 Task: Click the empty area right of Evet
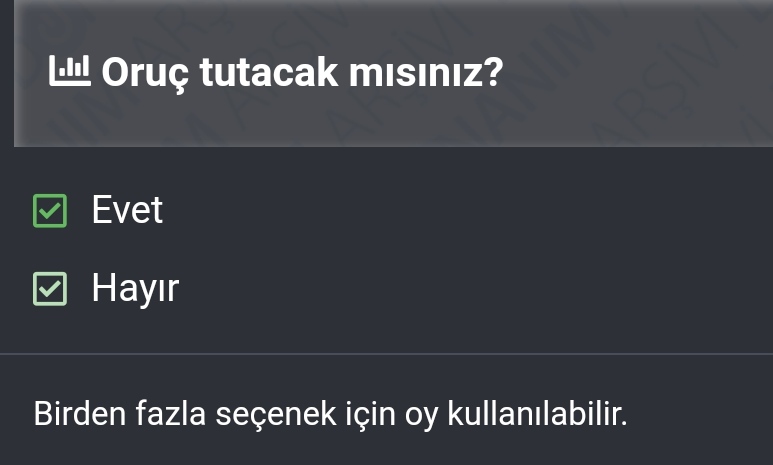(450, 210)
